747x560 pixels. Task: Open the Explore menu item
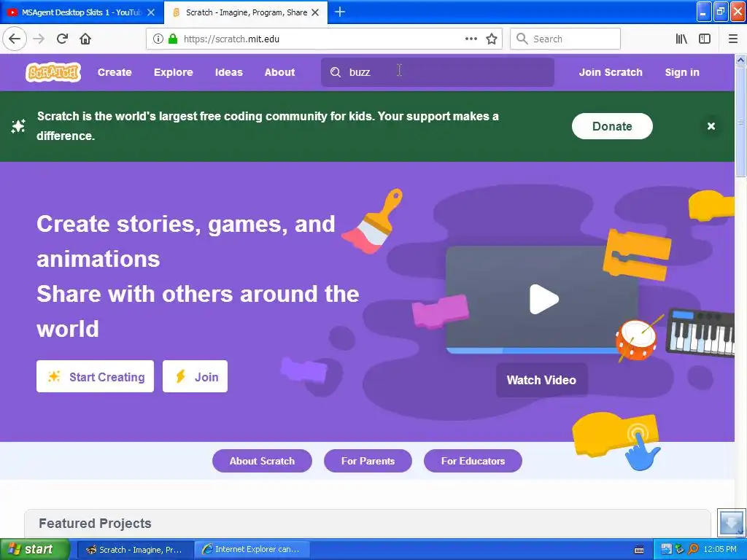click(x=174, y=72)
